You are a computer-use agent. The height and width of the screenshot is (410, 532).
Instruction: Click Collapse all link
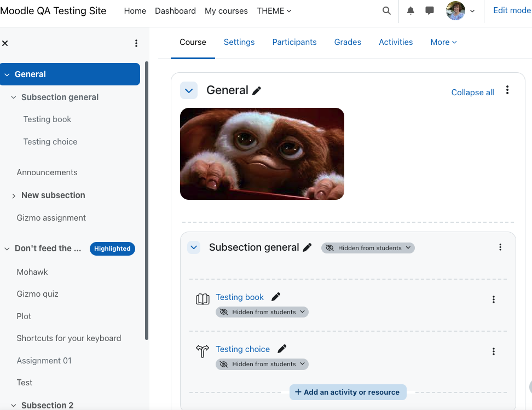click(x=472, y=93)
